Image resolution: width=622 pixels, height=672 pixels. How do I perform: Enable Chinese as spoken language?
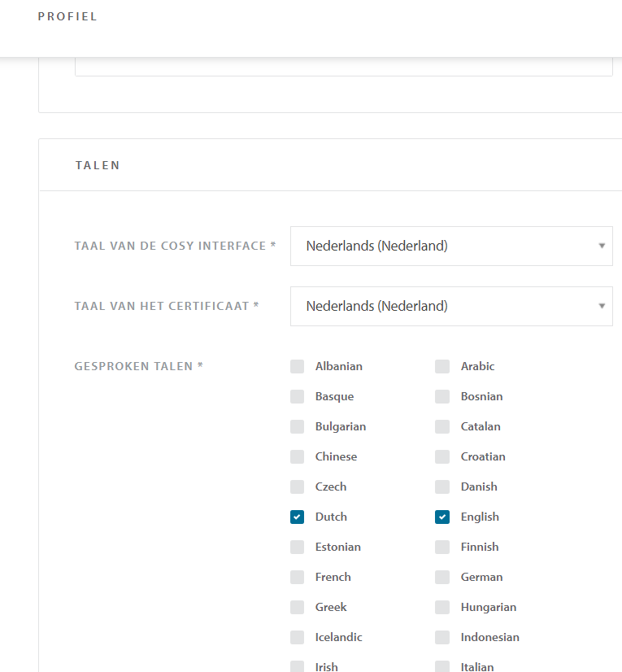pos(297,456)
